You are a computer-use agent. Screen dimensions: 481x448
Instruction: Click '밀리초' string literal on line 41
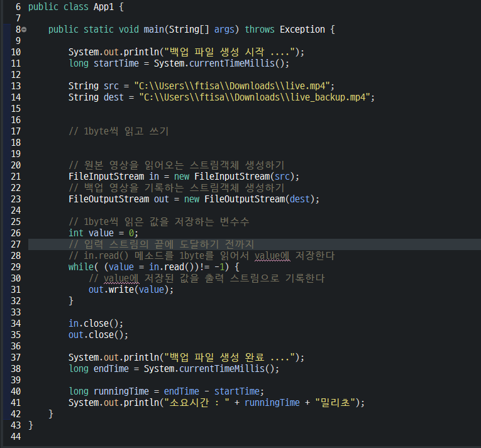pos(335,403)
